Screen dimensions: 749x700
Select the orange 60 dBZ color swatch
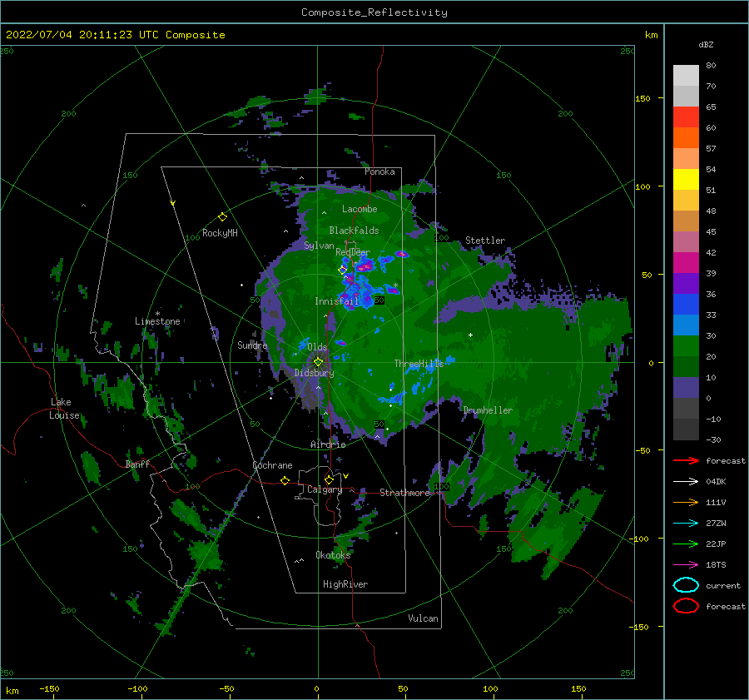coord(686,137)
